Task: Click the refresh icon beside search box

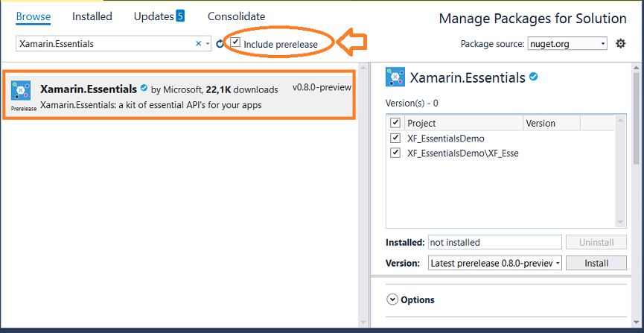Action: click(220, 43)
